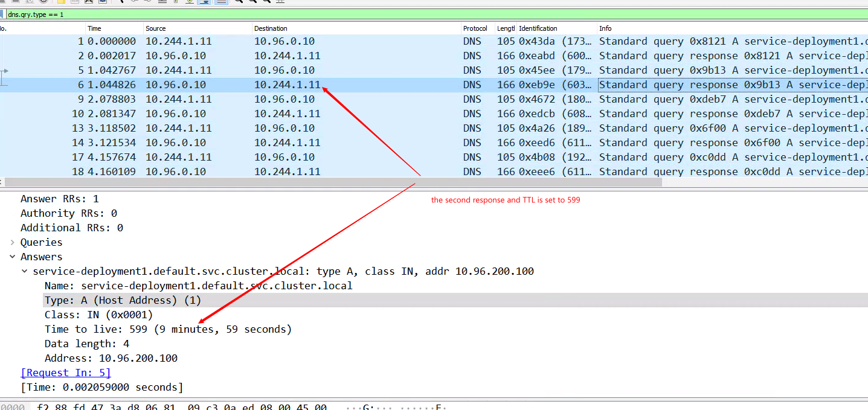Collapse the service-deployment1 answer record

tap(24, 271)
